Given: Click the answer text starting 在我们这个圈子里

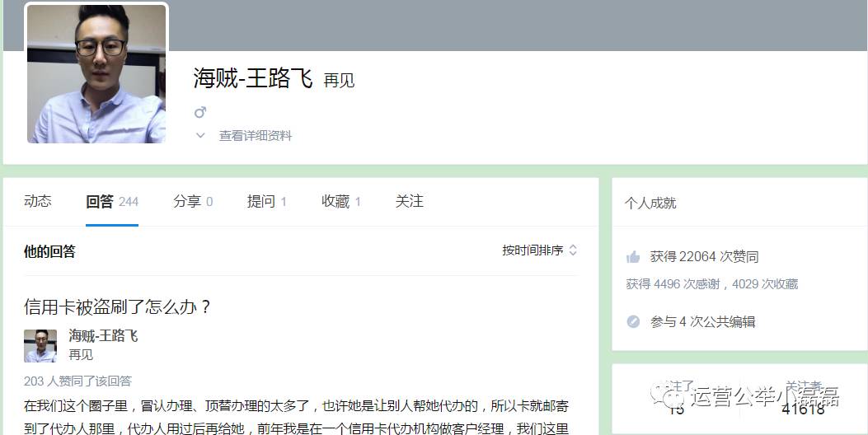Looking at the screenshot, I should [296, 418].
